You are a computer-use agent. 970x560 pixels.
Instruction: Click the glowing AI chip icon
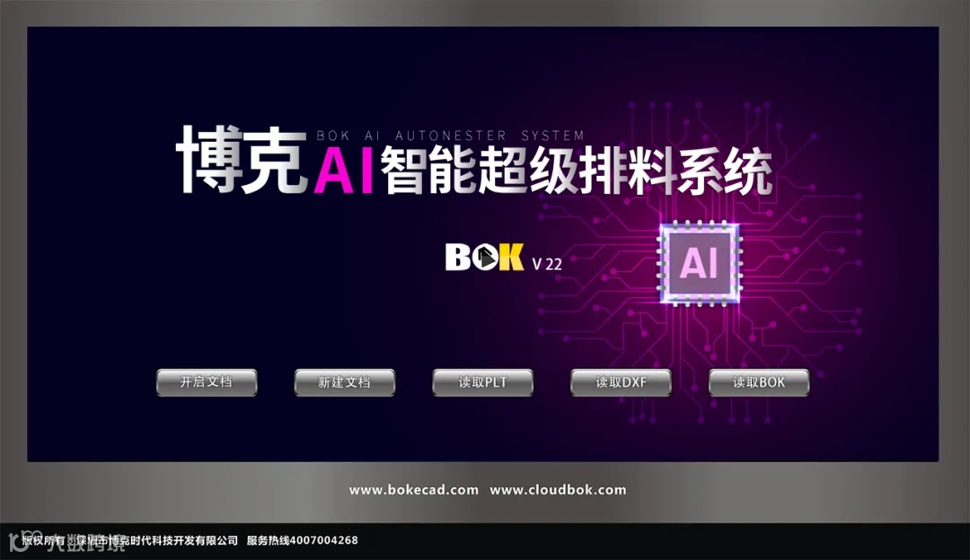click(x=700, y=263)
